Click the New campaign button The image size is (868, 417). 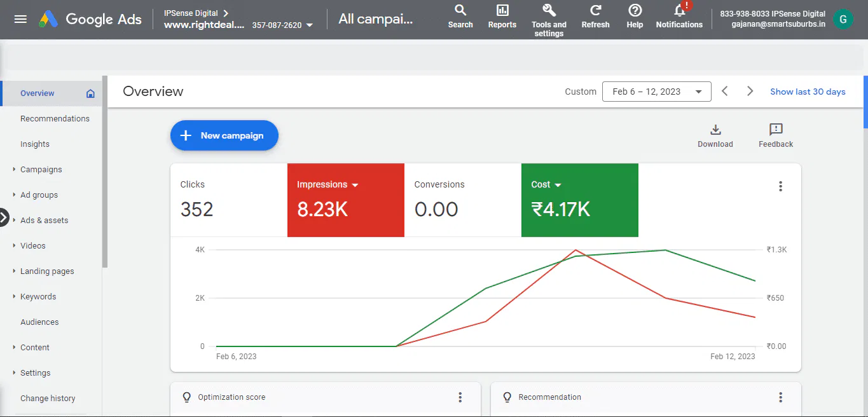click(224, 135)
